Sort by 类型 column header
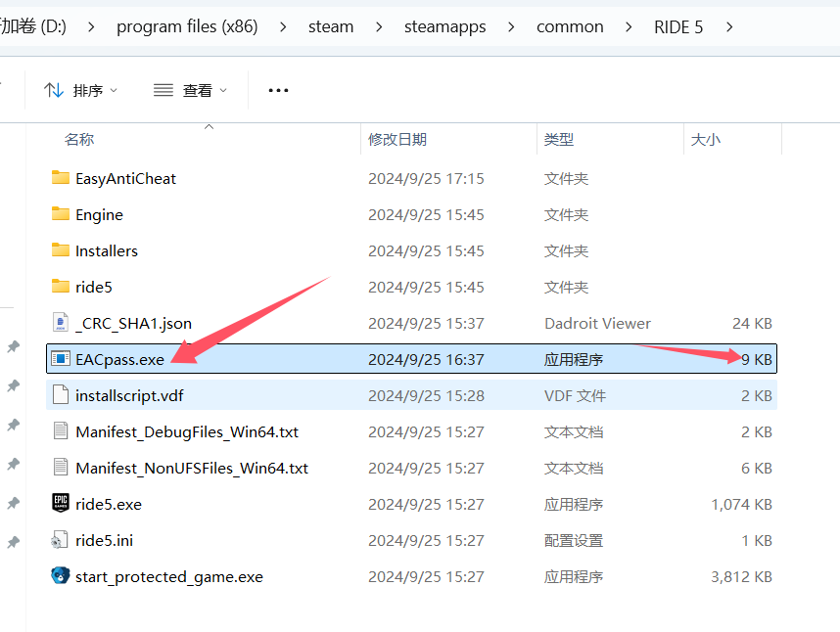The image size is (840, 632). (x=559, y=139)
